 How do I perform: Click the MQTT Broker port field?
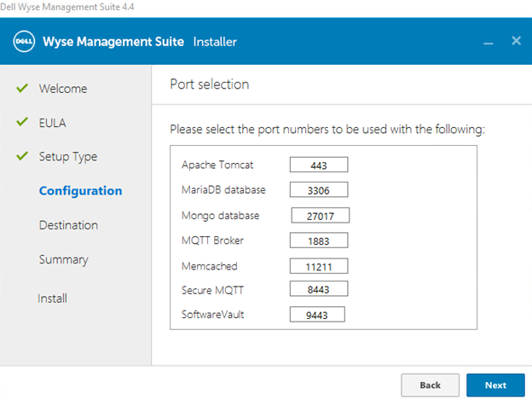(319, 241)
